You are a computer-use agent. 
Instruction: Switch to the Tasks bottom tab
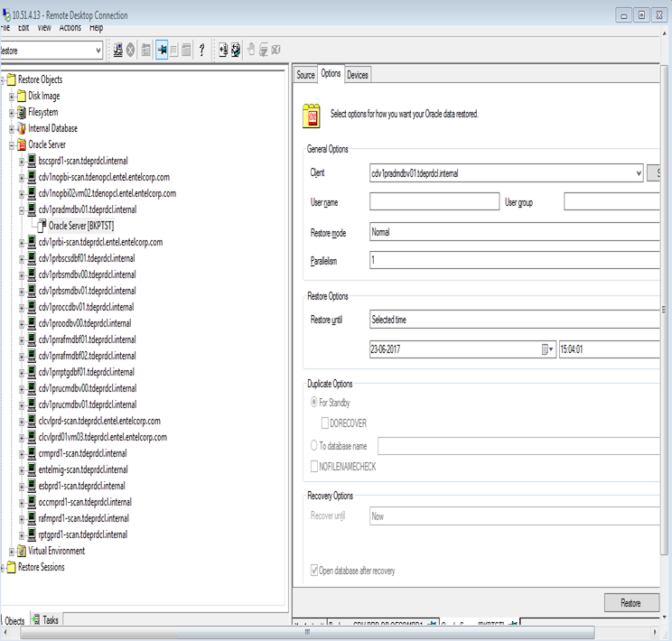coord(46,619)
